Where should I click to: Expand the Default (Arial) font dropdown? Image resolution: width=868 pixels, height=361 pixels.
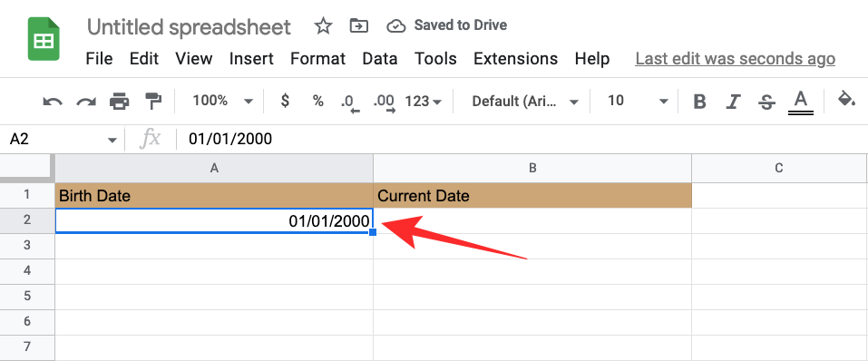(x=525, y=102)
